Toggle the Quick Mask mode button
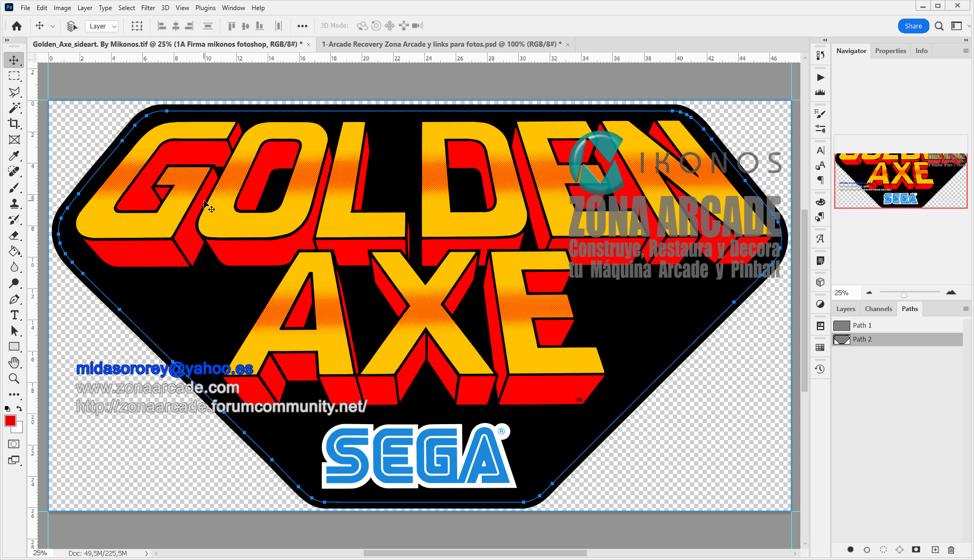 [x=14, y=444]
